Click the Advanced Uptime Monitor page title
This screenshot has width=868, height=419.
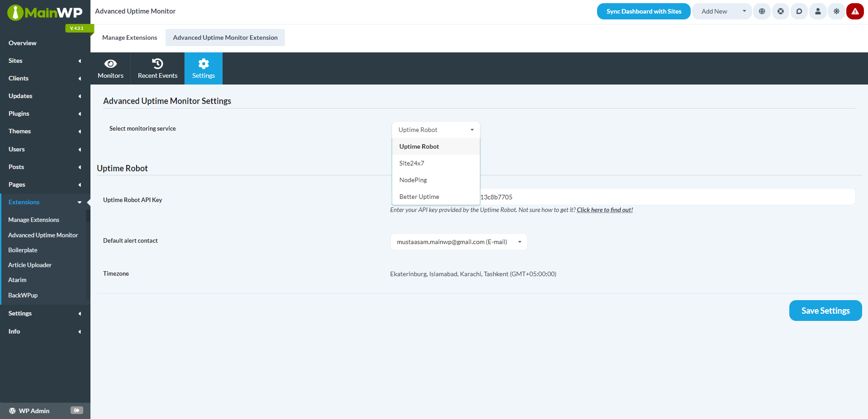[x=135, y=11]
